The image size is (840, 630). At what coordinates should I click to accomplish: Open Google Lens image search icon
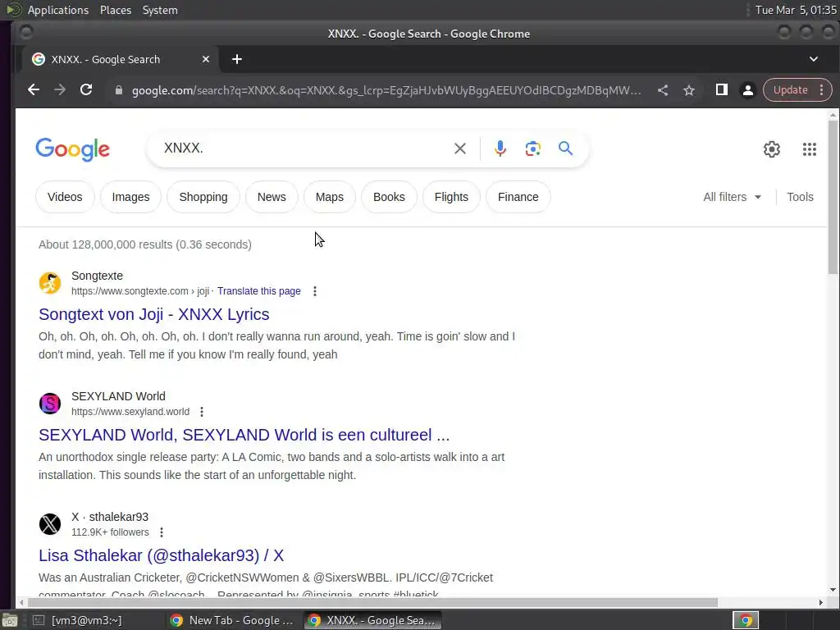(532, 148)
